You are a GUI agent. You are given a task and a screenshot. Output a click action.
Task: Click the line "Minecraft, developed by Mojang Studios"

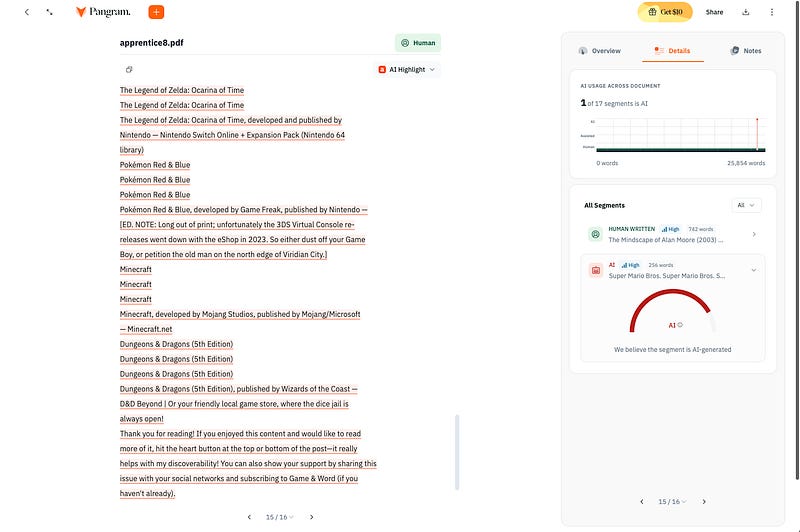[x=240, y=314]
